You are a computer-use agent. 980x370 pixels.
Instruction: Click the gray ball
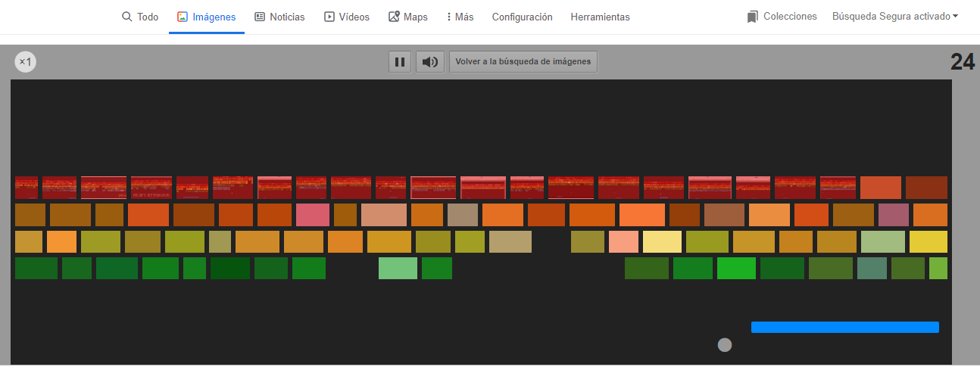click(x=725, y=345)
